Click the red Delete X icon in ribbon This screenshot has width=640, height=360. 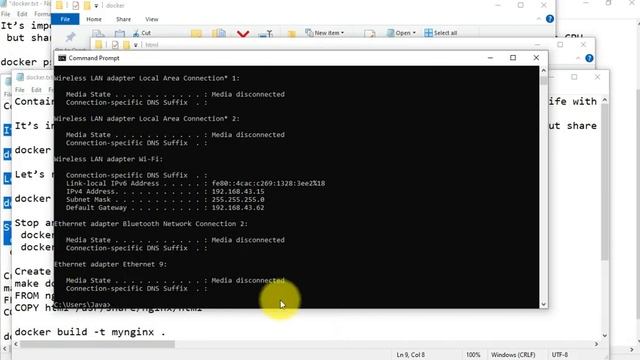pyautogui.click(x=243, y=33)
